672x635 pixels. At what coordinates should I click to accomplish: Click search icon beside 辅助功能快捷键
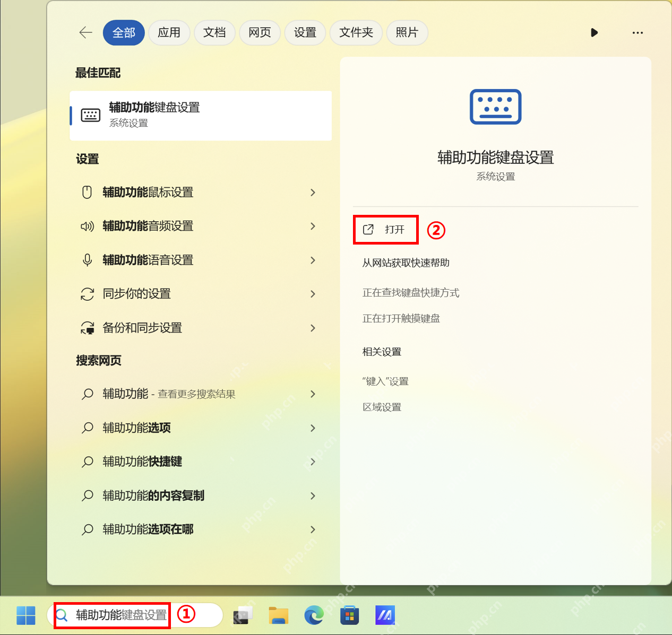(x=88, y=462)
